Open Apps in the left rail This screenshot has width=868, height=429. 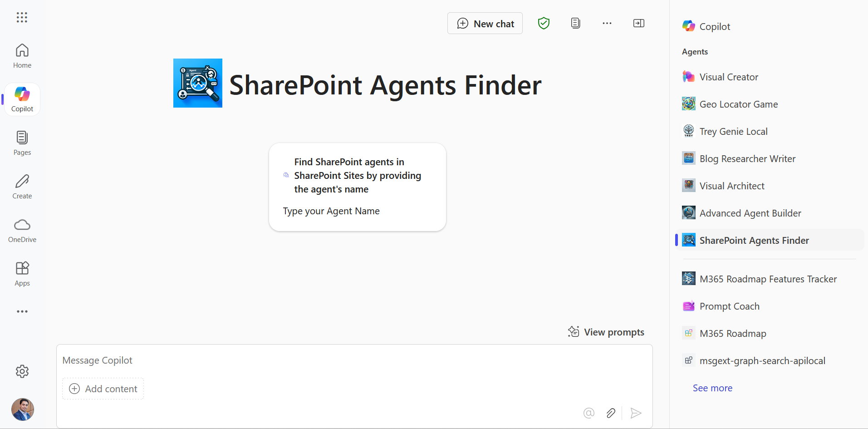click(22, 274)
